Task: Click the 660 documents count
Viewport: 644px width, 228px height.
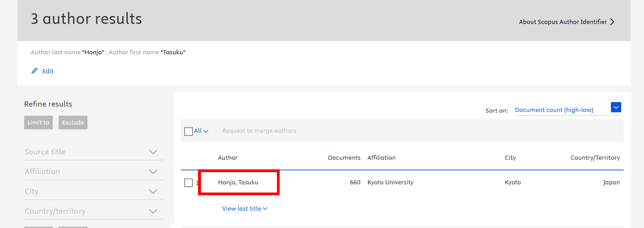Action: pyautogui.click(x=355, y=182)
